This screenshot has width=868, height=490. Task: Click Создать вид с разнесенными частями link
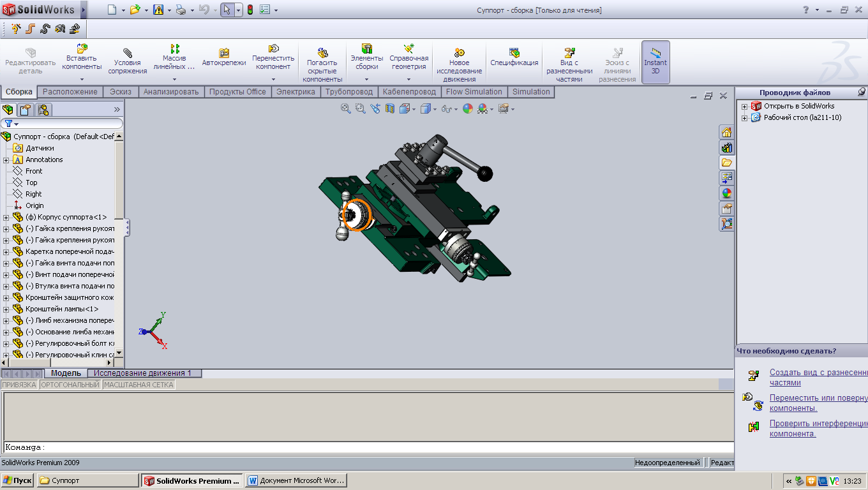point(818,378)
